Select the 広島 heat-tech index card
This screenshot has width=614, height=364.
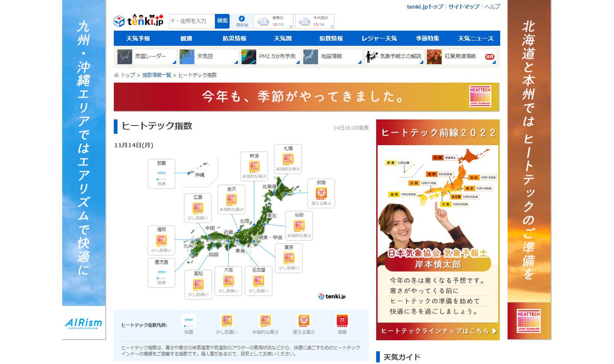point(198,208)
